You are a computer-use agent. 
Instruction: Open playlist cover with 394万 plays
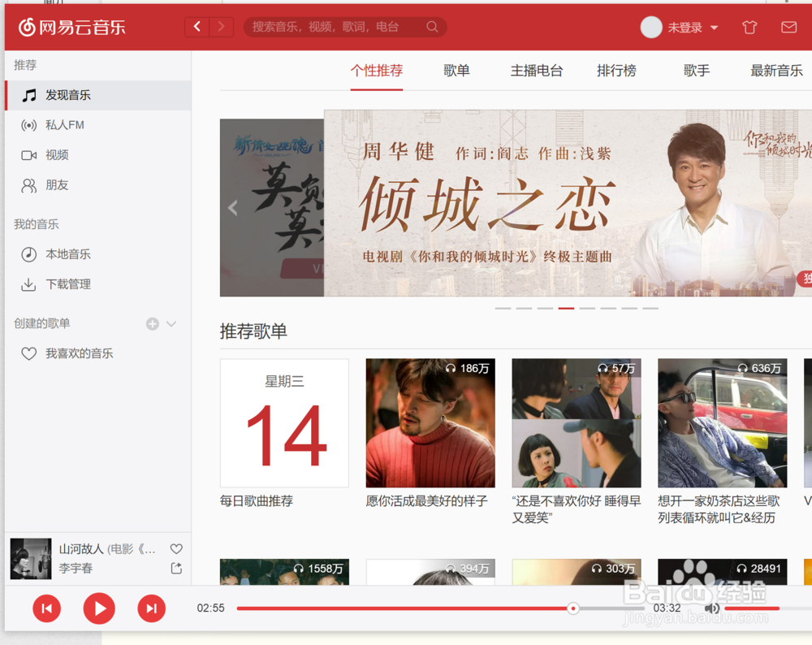click(430, 572)
